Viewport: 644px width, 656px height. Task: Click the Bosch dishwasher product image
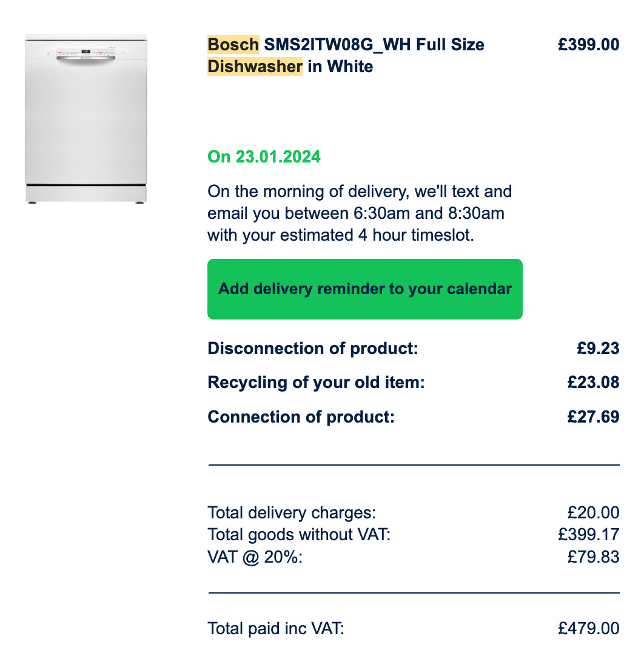[x=86, y=119]
